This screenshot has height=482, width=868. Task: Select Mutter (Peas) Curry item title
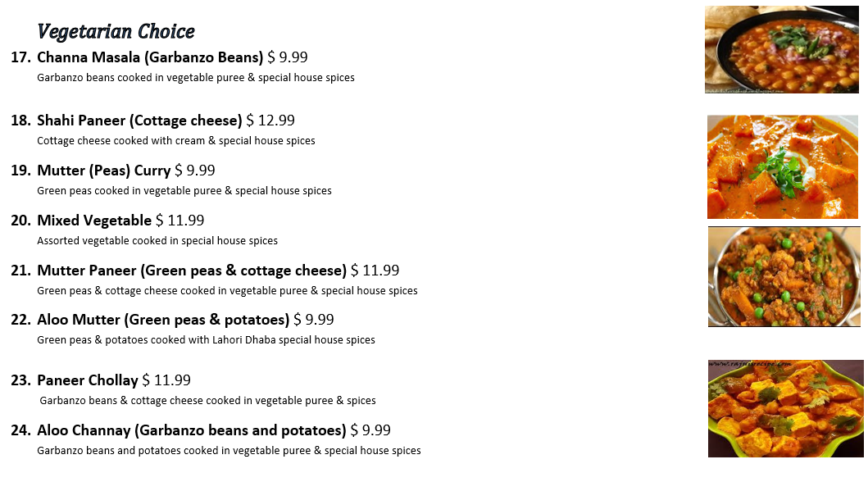point(103,171)
